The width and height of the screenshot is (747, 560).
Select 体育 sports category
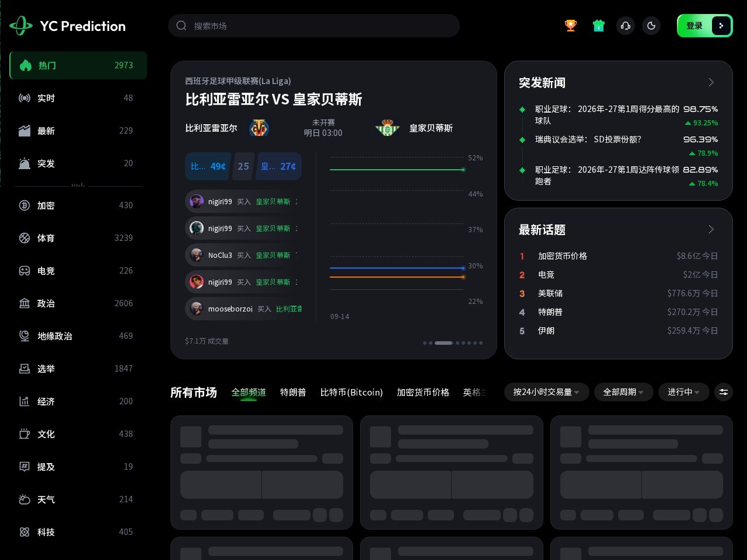pyautogui.click(x=78, y=238)
